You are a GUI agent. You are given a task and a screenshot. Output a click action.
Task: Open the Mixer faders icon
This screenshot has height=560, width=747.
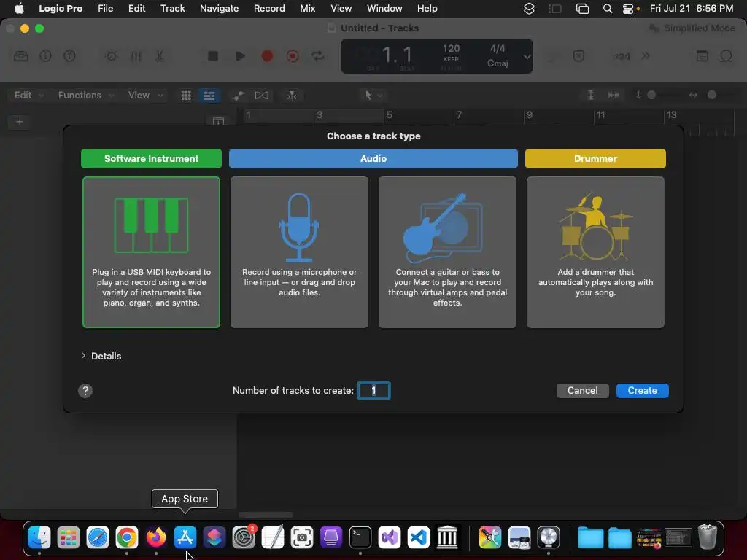[x=136, y=56]
